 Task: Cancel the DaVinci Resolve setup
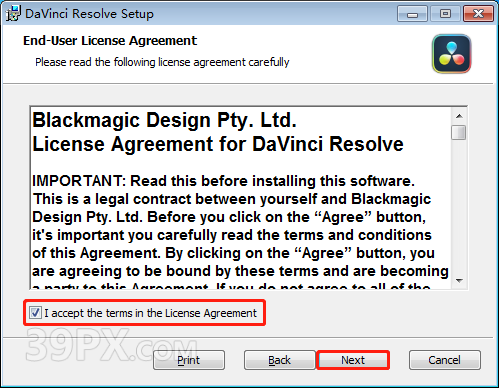pyautogui.click(x=445, y=360)
